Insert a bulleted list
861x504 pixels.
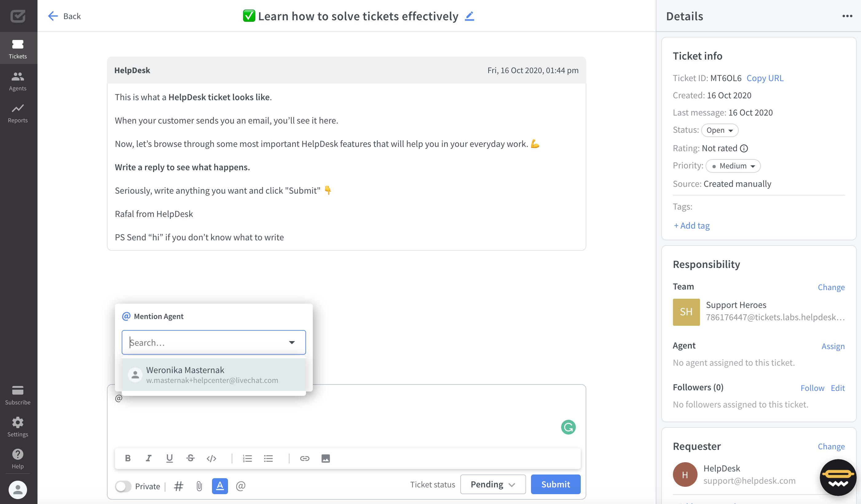point(268,458)
